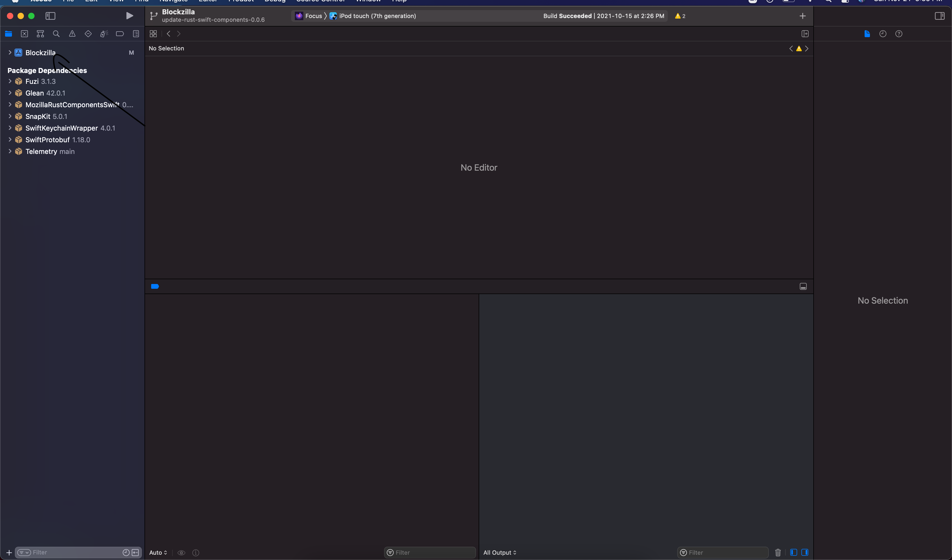Toggle source-control status filter
Screen dimensions: 952x560
[x=135, y=553]
